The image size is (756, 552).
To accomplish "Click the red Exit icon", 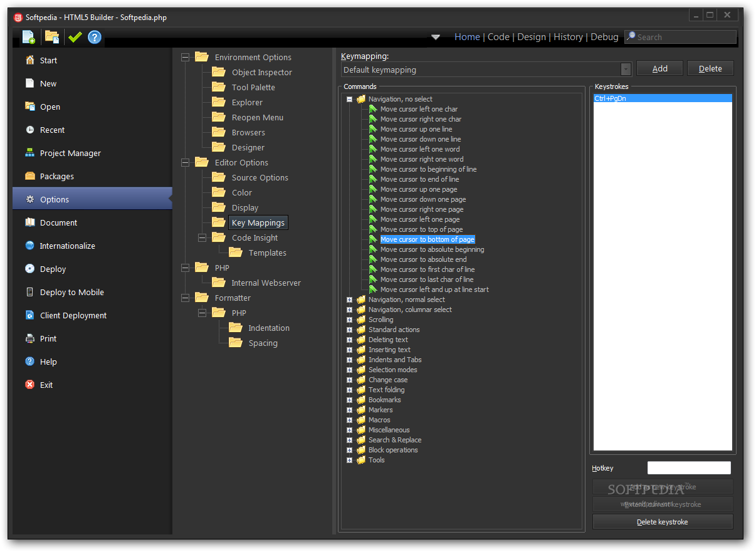I will click(29, 385).
